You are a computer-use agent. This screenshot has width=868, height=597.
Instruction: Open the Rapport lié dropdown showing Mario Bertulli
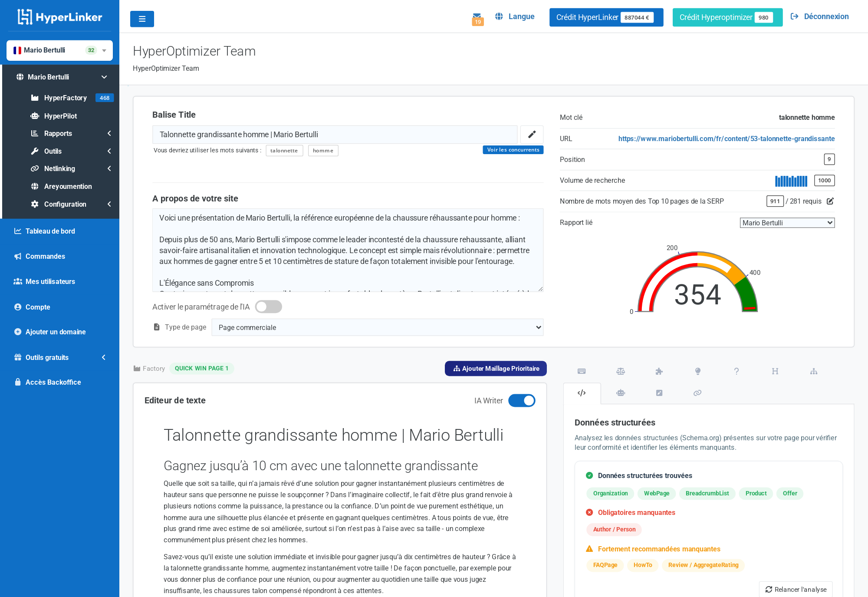787,222
